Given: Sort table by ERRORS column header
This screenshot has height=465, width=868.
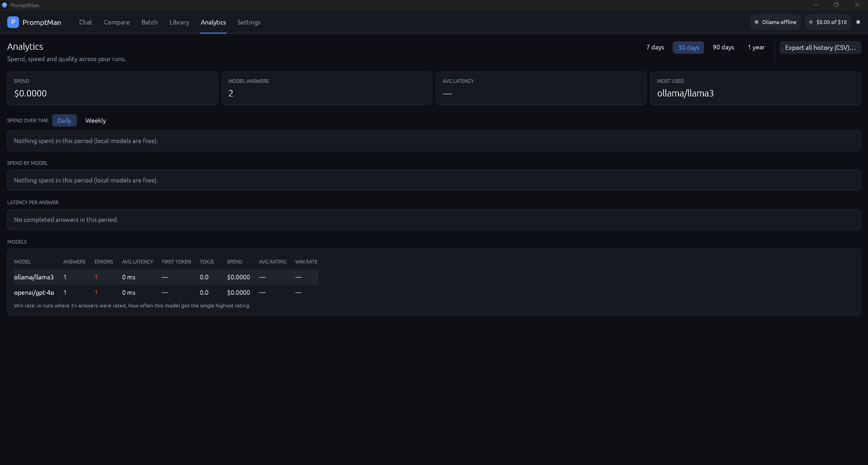Looking at the screenshot, I should coord(104,262).
